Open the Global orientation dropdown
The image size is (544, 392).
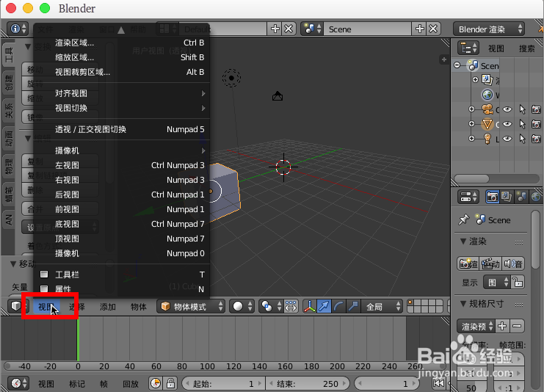(382, 306)
